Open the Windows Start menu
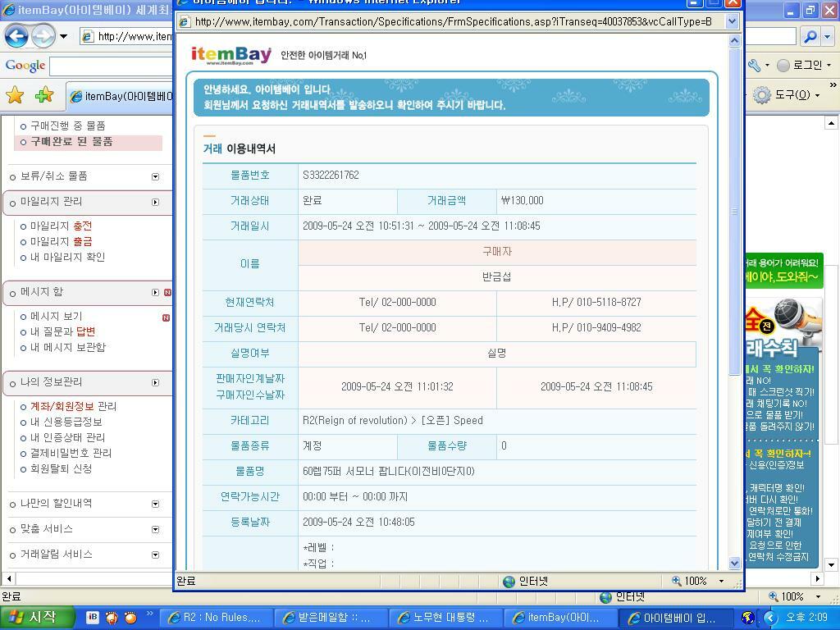Viewport: 840px width, 630px height. tap(30, 616)
